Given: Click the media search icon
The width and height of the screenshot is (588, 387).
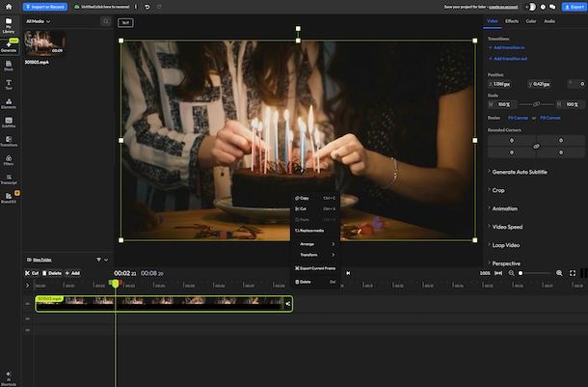Looking at the screenshot, I should 105,20.
